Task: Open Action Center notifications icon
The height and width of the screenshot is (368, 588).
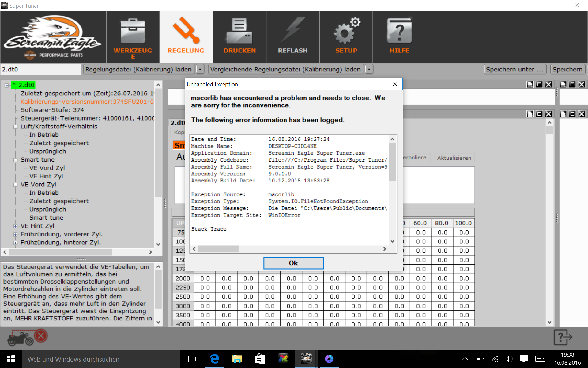Action: point(524,359)
